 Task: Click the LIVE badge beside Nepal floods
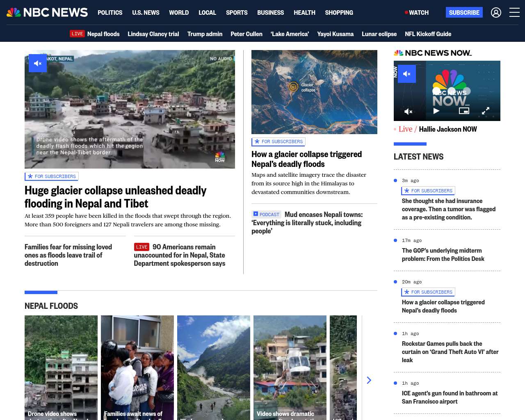coord(77,34)
